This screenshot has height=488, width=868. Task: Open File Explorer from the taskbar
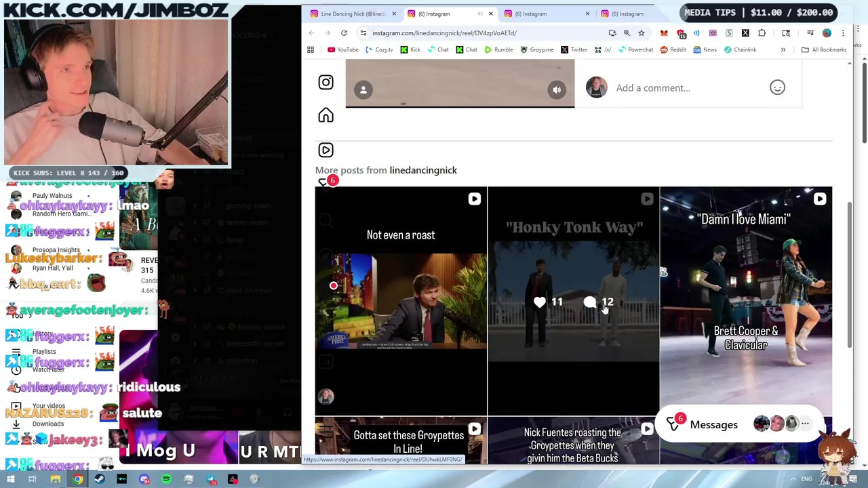coord(56,479)
